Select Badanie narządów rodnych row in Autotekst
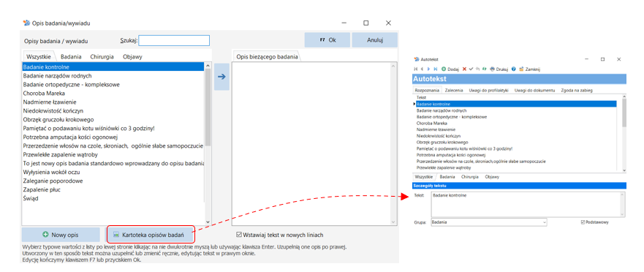 tap(516, 110)
